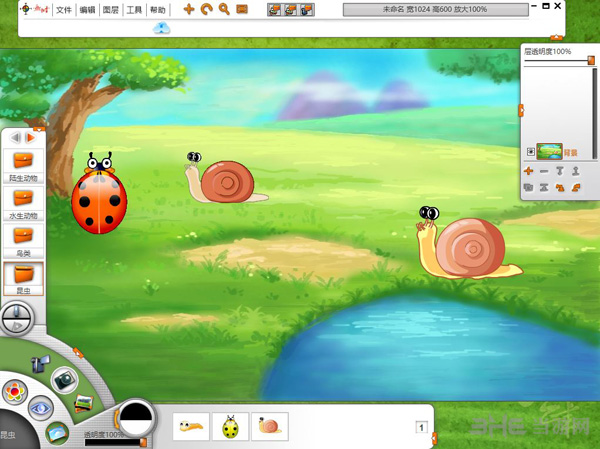
Task: Select the magnifier zoom tool
Action: tap(224, 9)
